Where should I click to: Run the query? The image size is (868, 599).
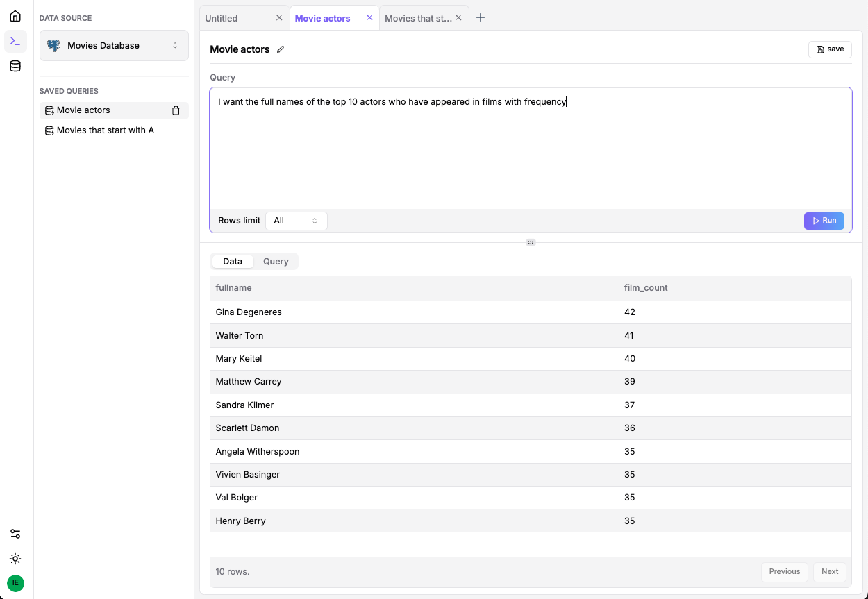click(x=824, y=221)
